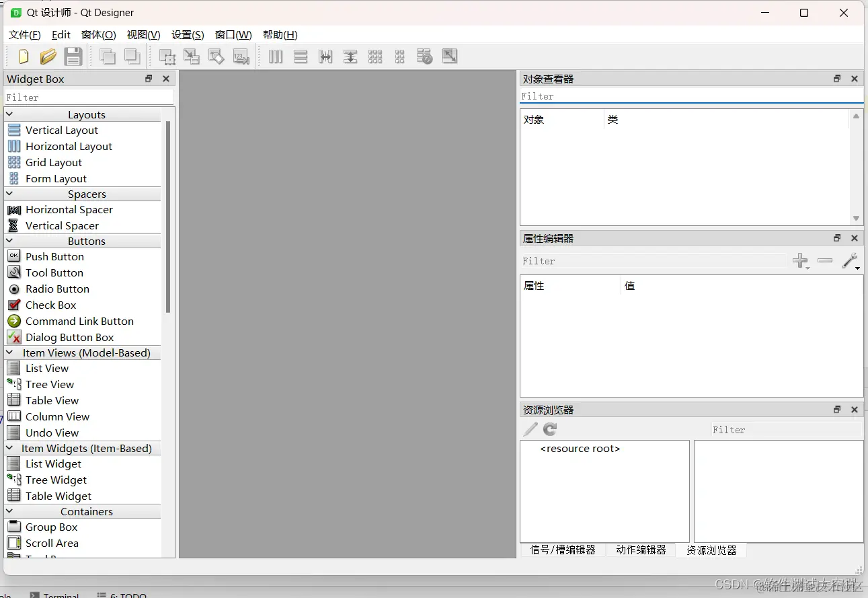Open the Edit menu
Screen dimensions: 868x598
(61, 35)
